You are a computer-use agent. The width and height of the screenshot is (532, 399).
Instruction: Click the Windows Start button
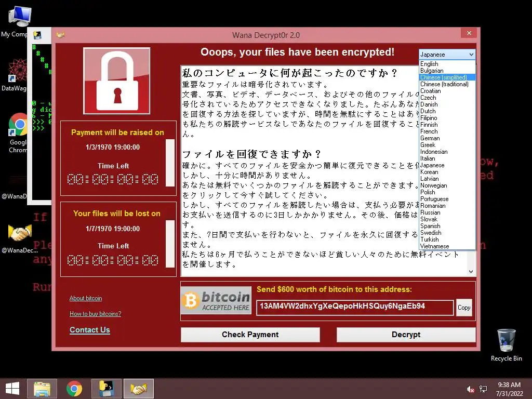pyautogui.click(x=12, y=389)
